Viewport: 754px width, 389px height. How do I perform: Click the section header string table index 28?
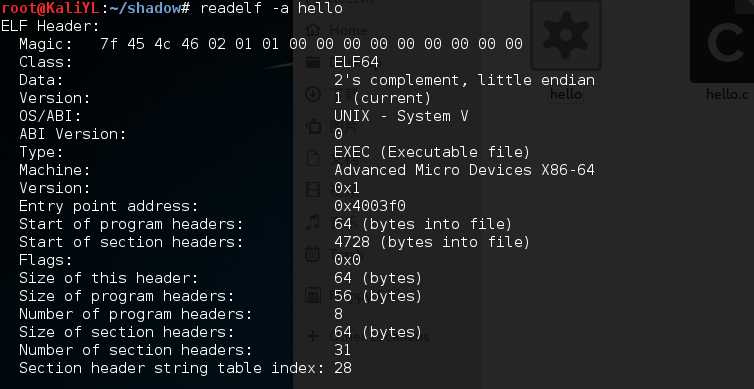342,368
